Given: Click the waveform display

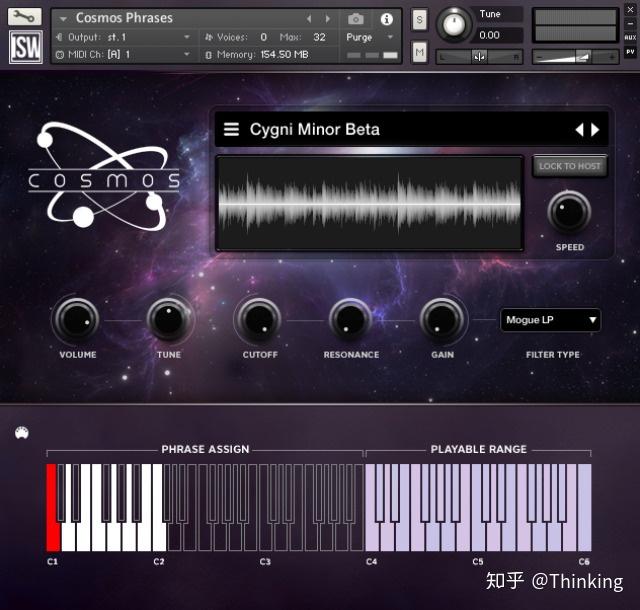Looking at the screenshot, I should (369, 203).
